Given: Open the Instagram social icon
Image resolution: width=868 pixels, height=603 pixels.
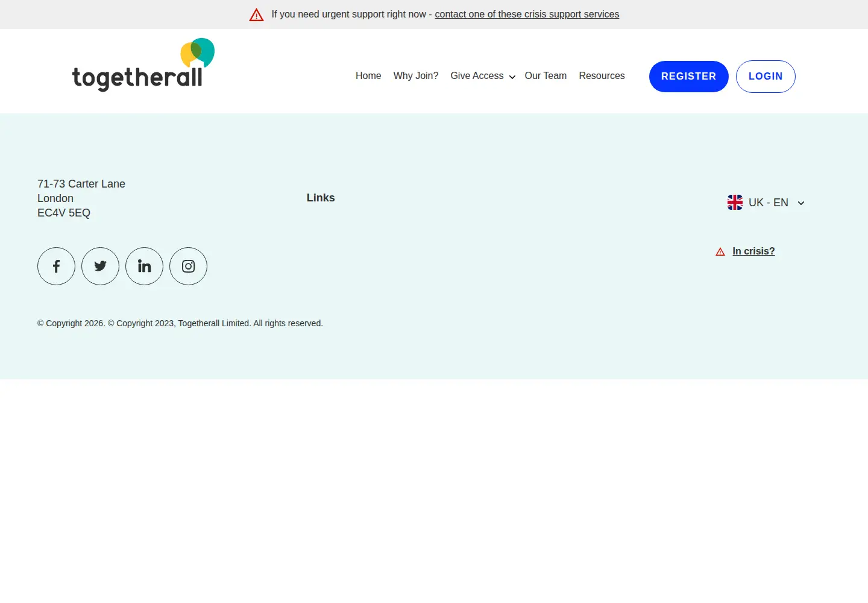Looking at the screenshot, I should click(x=188, y=266).
